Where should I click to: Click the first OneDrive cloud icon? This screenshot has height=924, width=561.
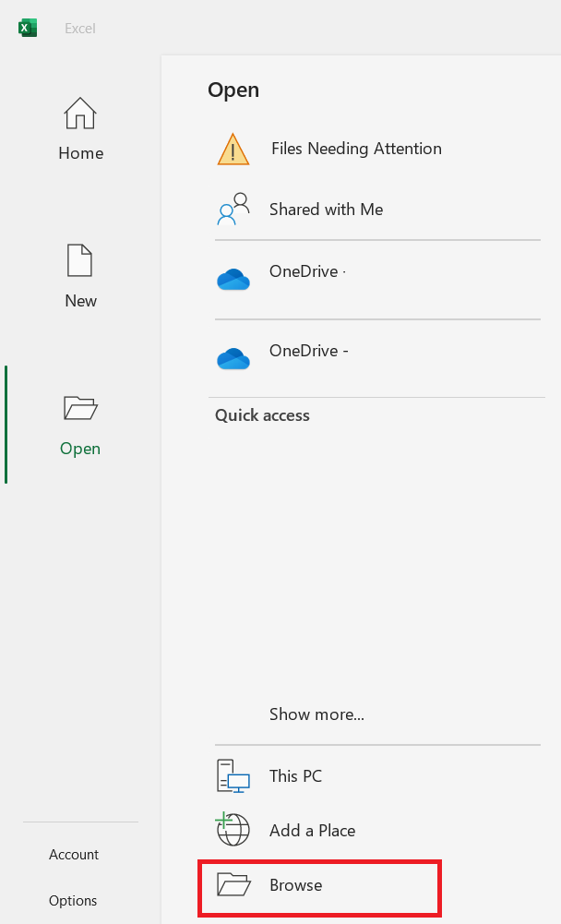point(233,280)
